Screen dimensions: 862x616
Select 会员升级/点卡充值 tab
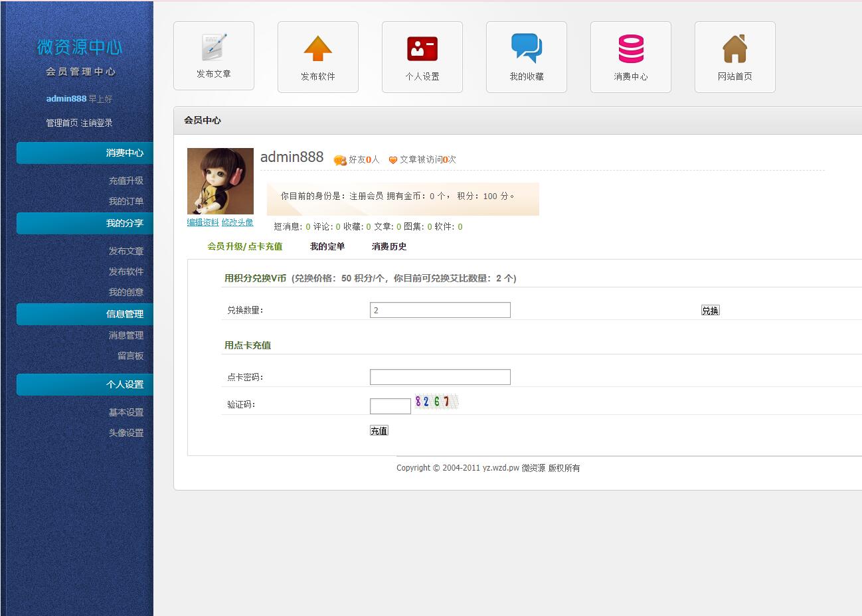pyautogui.click(x=244, y=246)
